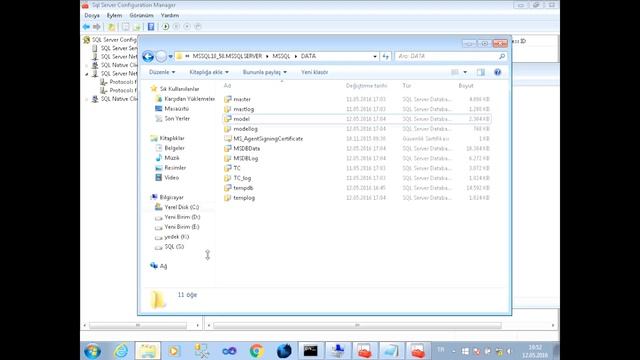
Task: Click the Explorer back navigation button
Action: (148, 56)
